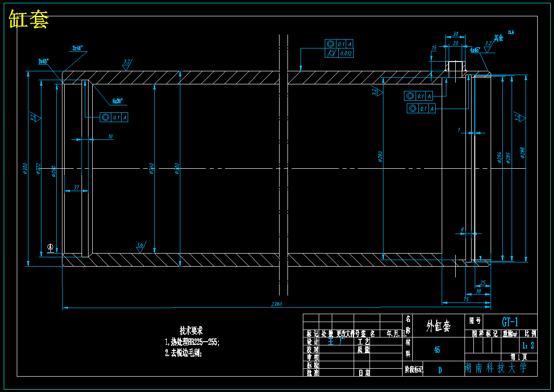Screen dimensions: 554x392
Task: Click the 日期 label
Action: [364, 372]
